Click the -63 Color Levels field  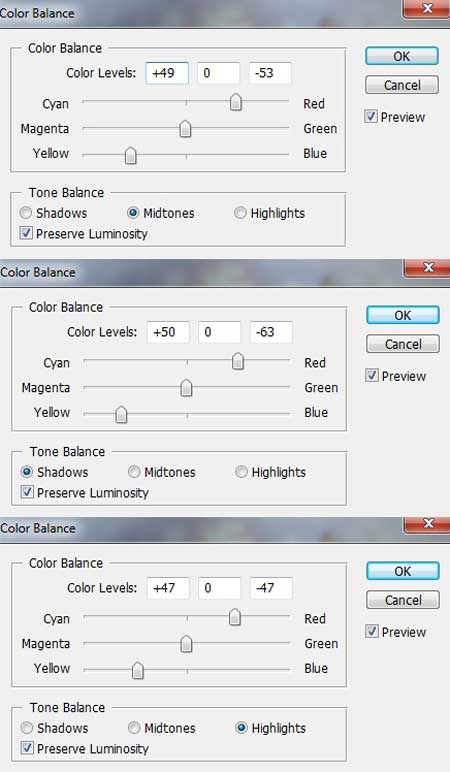point(271,332)
